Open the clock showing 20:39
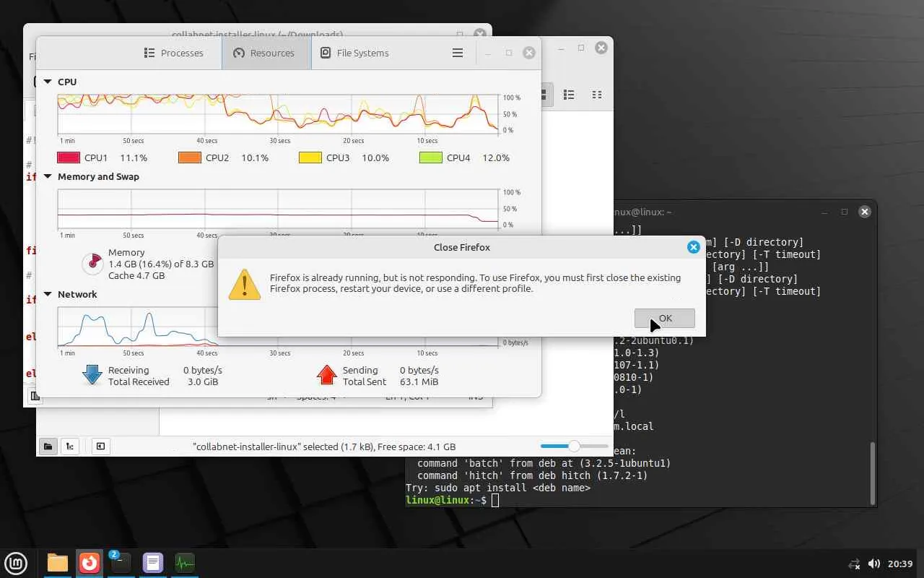This screenshot has width=924, height=578. click(x=901, y=564)
